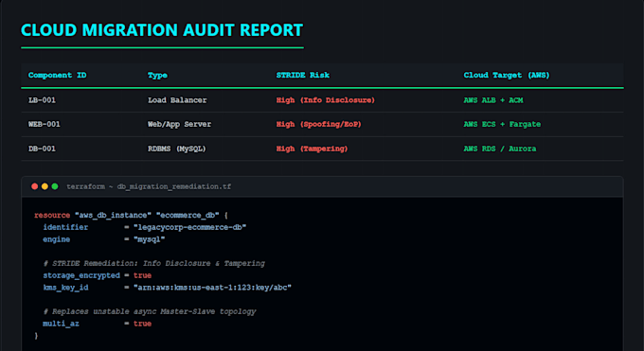Click the KMS key ARN string value
This screenshot has height=351, width=644.
pos(212,288)
